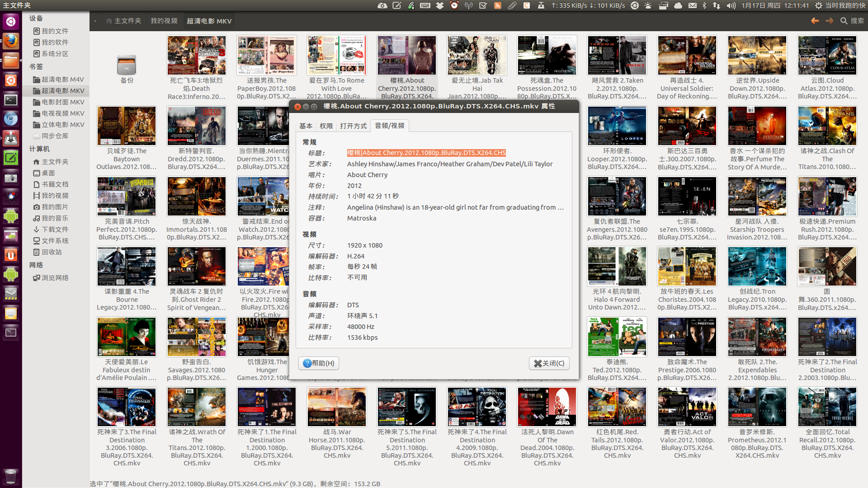Launch Firefox from the launcher
This screenshot has width=868, height=488.
tap(11, 41)
